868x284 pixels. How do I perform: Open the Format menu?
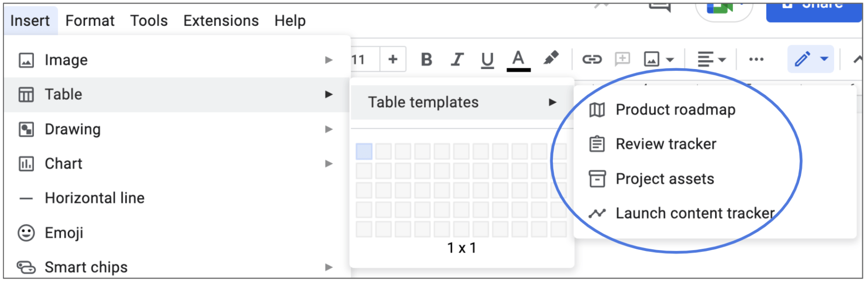tap(90, 21)
